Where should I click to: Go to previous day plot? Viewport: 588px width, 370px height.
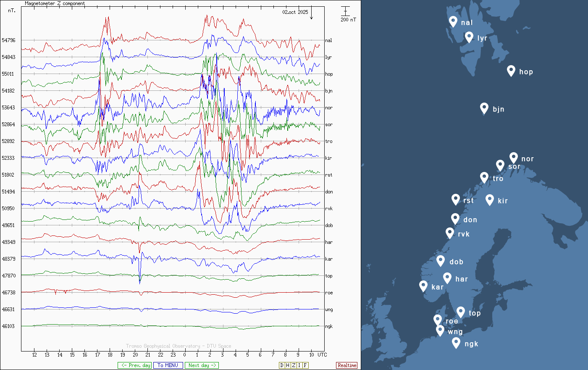pyautogui.click(x=134, y=365)
